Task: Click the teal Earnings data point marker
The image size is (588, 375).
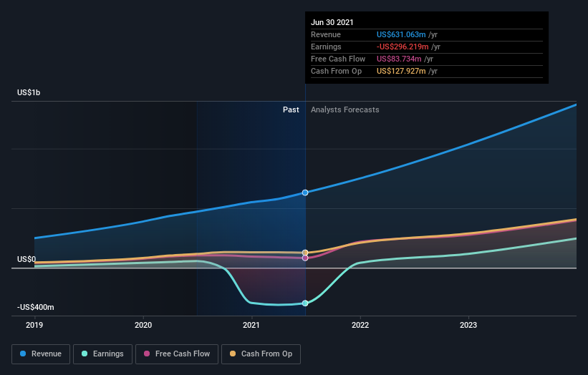Action: click(305, 303)
